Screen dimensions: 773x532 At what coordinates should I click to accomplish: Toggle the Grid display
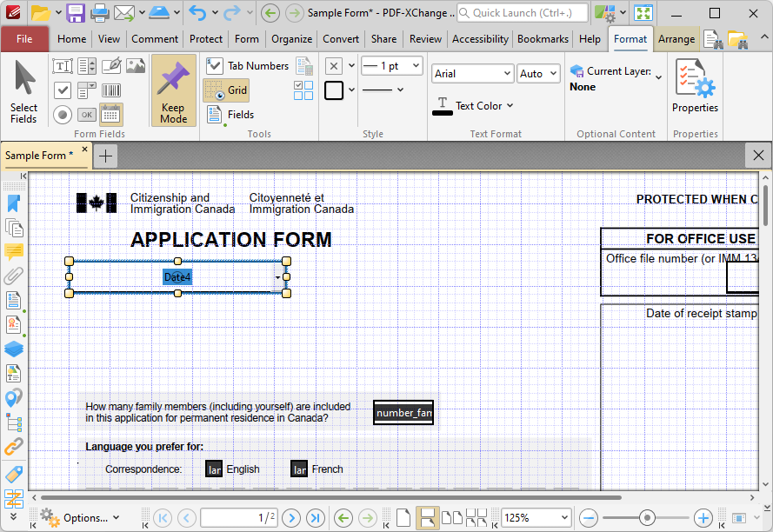click(226, 90)
